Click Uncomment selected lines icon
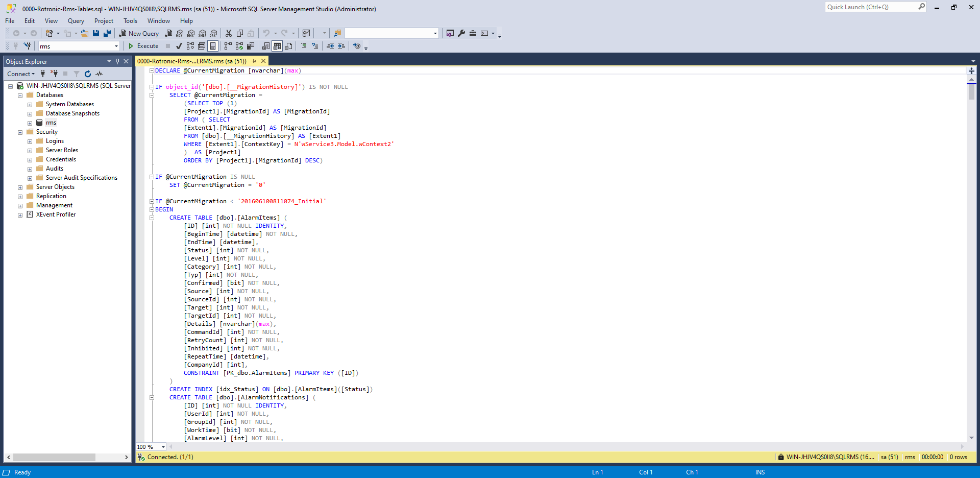Screen dimensions: 980x478 pyautogui.click(x=315, y=46)
